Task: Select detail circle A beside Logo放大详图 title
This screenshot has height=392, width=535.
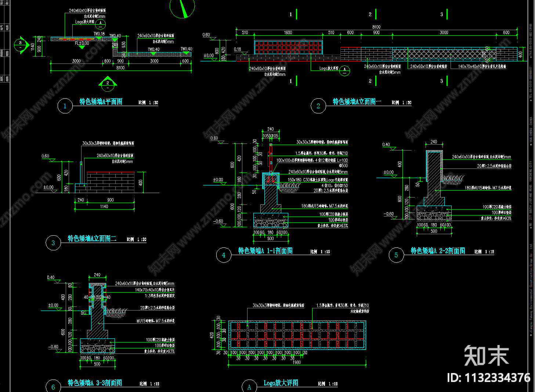Action: click(x=249, y=387)
